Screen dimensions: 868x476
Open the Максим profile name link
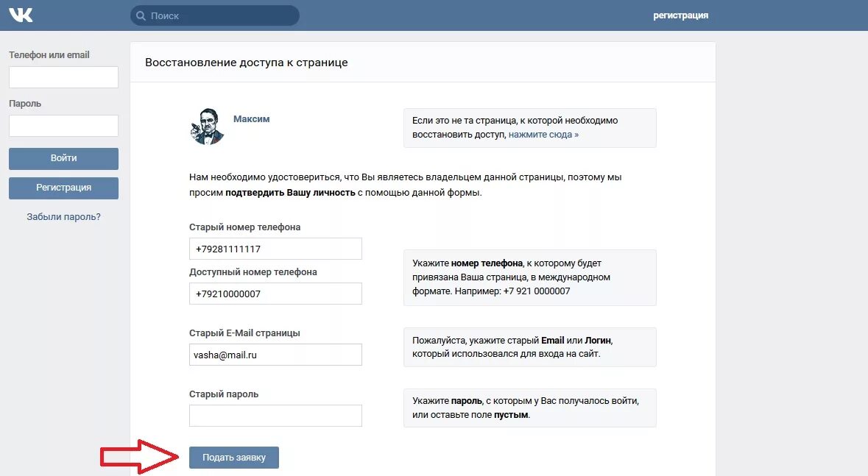(x=251, y=119)
